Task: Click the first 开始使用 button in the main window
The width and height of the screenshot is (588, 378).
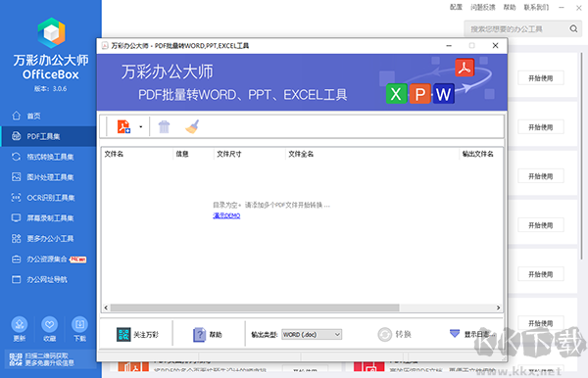Action: [x=541, y=78]
